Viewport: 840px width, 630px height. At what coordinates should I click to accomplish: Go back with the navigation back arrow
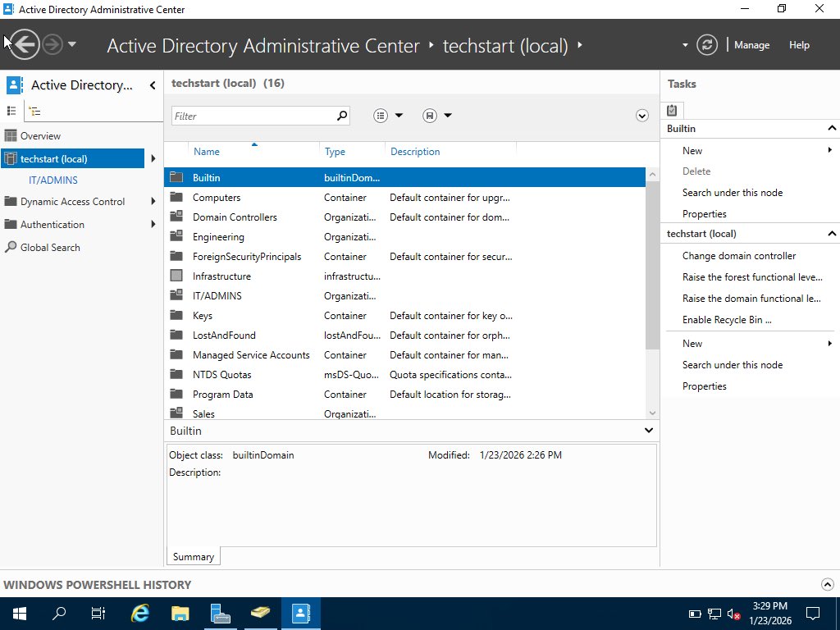pyautogui.click(x=24, y=44)
